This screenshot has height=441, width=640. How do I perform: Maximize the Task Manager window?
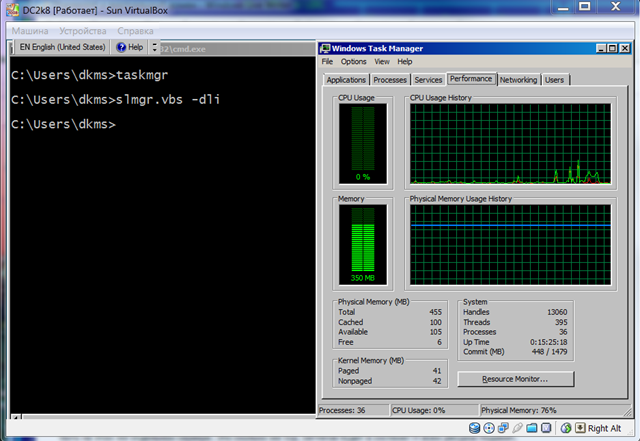[x=612, y=48]
